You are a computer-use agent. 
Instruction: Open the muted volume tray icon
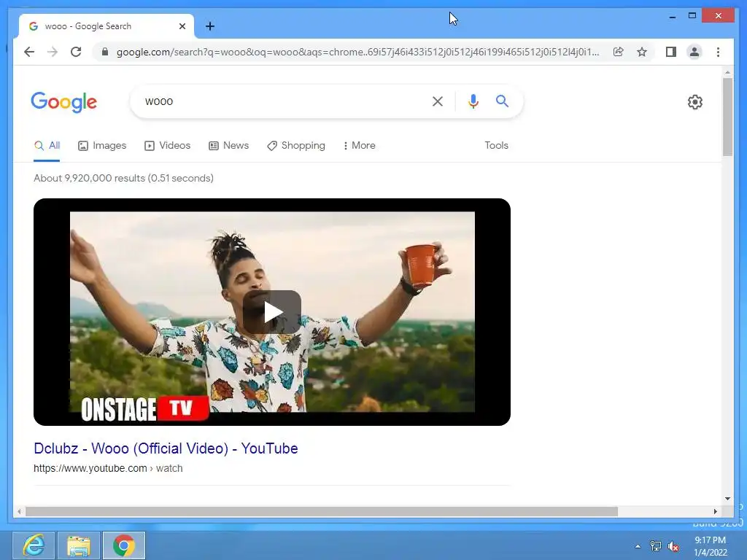coord(673,546)
